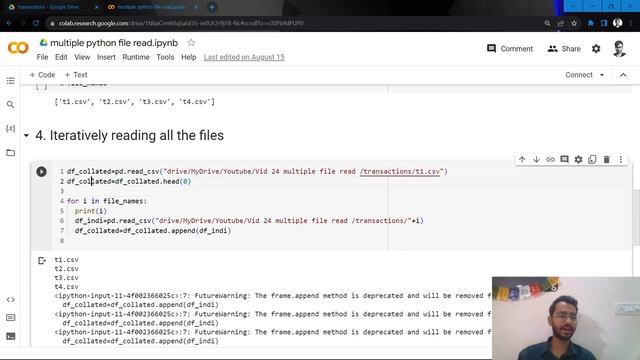Click code line 7 df_collated.append(df_indi)
The width and height of the screenshot is (640, 360).
153,231
